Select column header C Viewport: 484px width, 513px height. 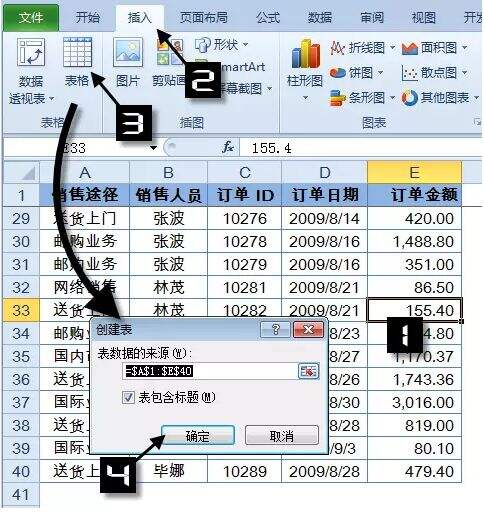point(245,172)
